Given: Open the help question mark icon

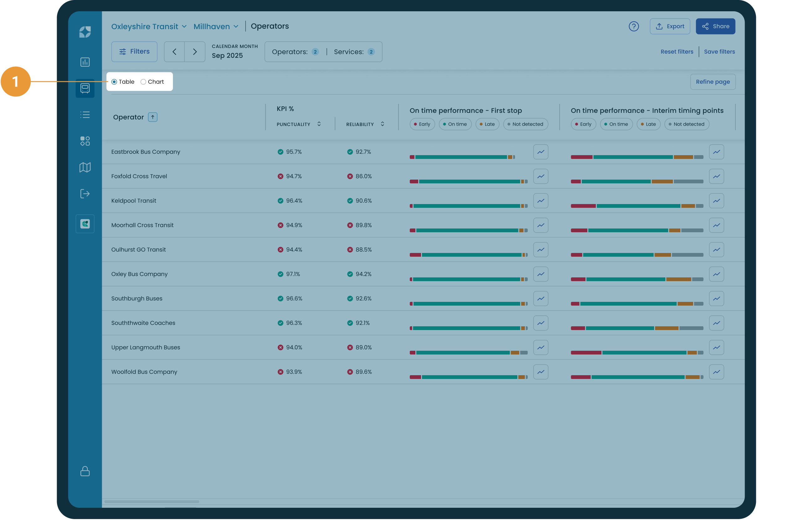Looking at the screenshot, I should point(633,26).
